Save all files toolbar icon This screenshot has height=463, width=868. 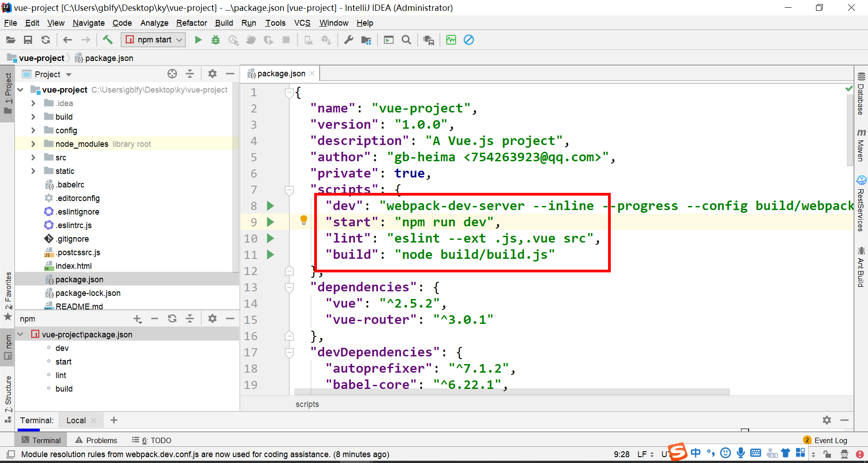point(28,40)
